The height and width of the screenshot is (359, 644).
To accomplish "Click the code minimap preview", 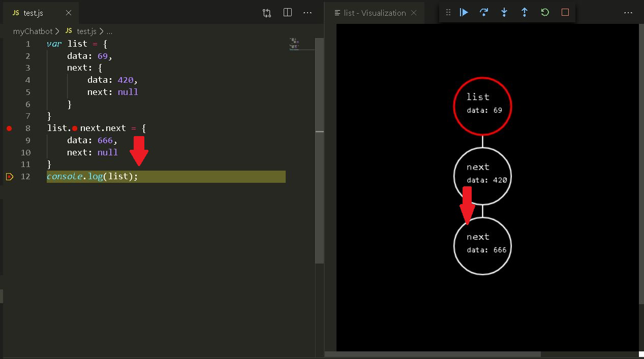I will click(x=294, y=44).
